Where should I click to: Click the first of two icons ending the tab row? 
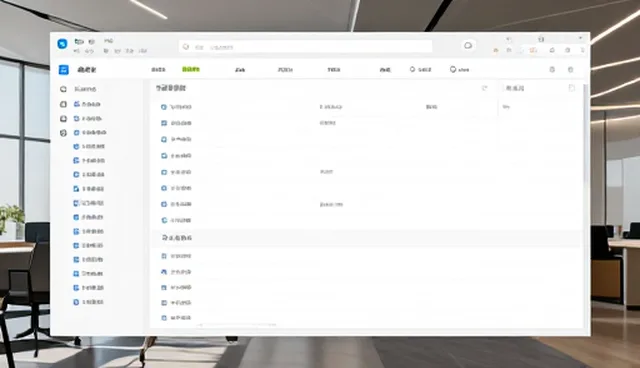[x=552, y=70]
